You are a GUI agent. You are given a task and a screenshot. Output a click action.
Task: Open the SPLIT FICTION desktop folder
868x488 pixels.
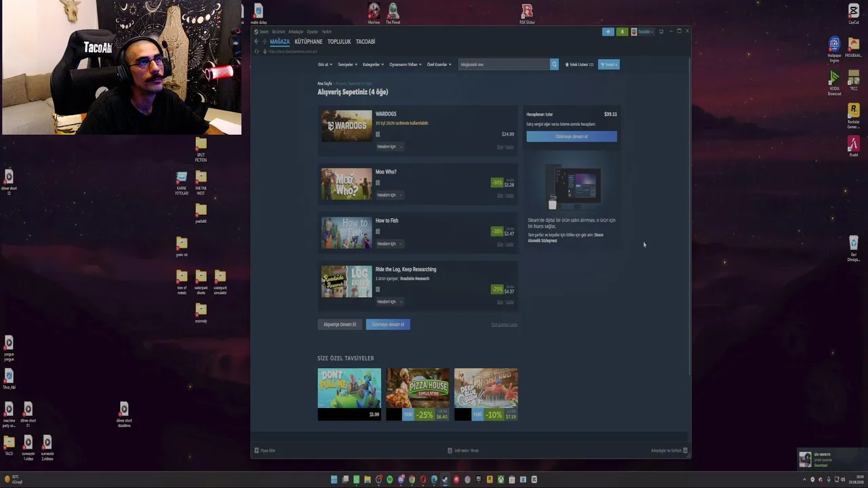click(x=201, y=149)
